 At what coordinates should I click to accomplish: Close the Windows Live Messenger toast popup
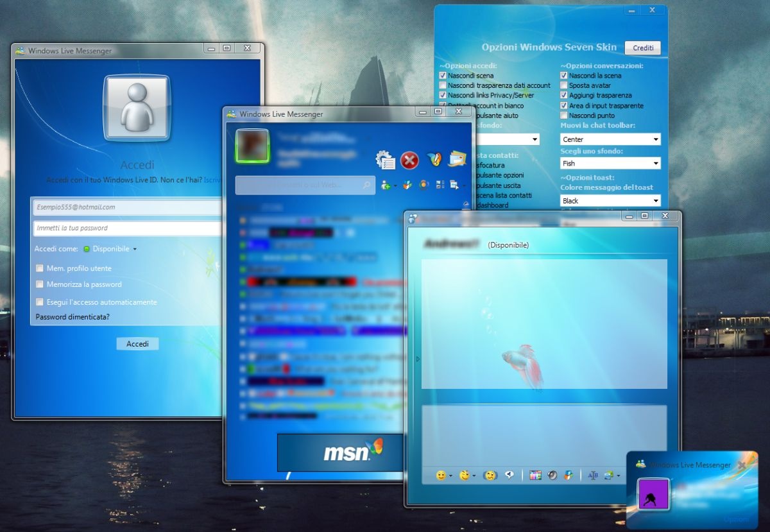[x=742, y=465]
